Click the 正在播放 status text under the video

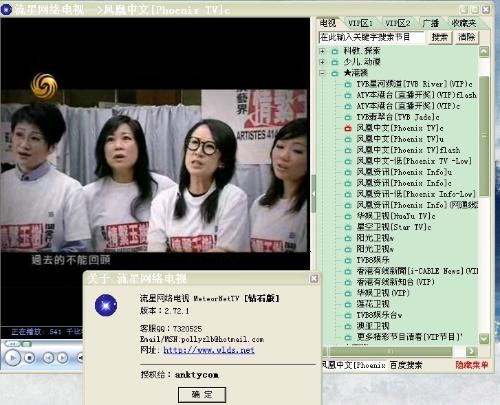tap(47, 332)
